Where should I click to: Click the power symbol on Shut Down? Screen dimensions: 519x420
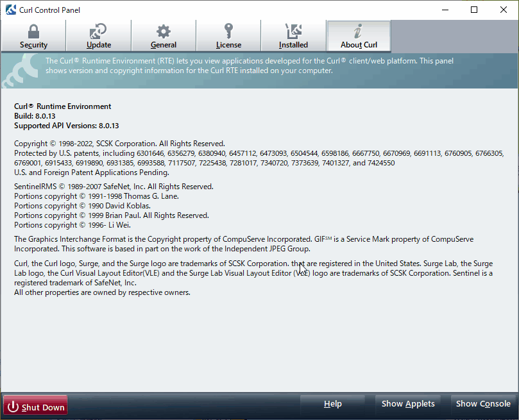[x=13, y=407]
